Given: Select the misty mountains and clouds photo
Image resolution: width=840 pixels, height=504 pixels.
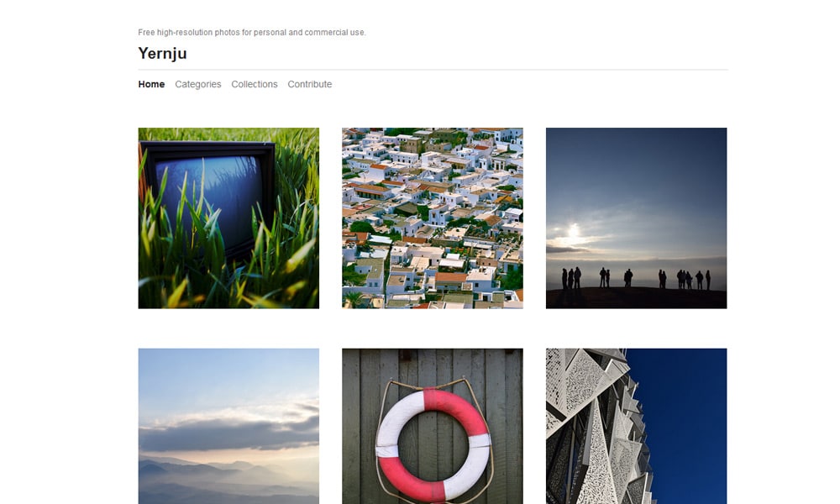Looking at the screenshot, I should (228, 426).
